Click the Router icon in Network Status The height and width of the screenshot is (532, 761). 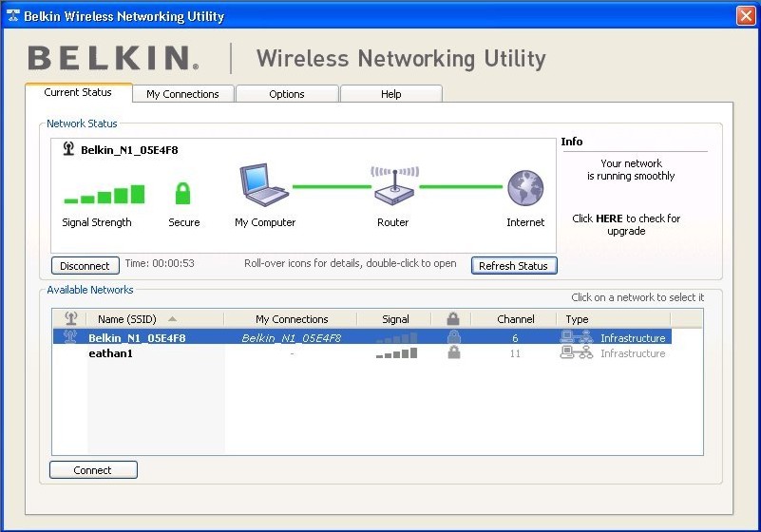point(394,185)
